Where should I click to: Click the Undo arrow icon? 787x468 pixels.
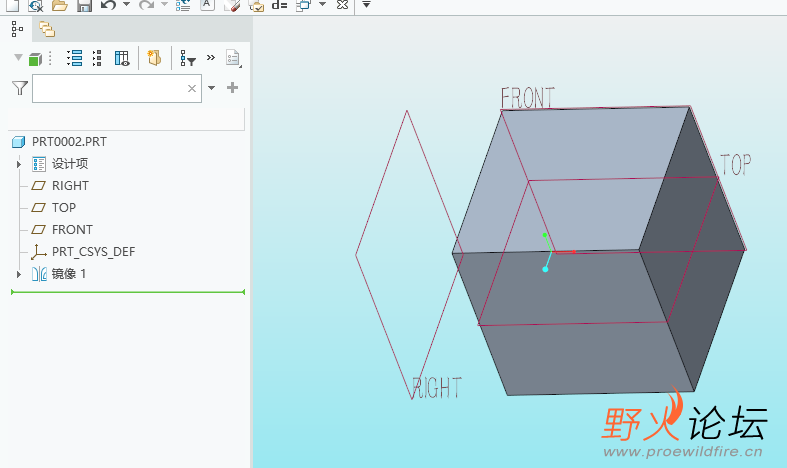tap(108, 6)
